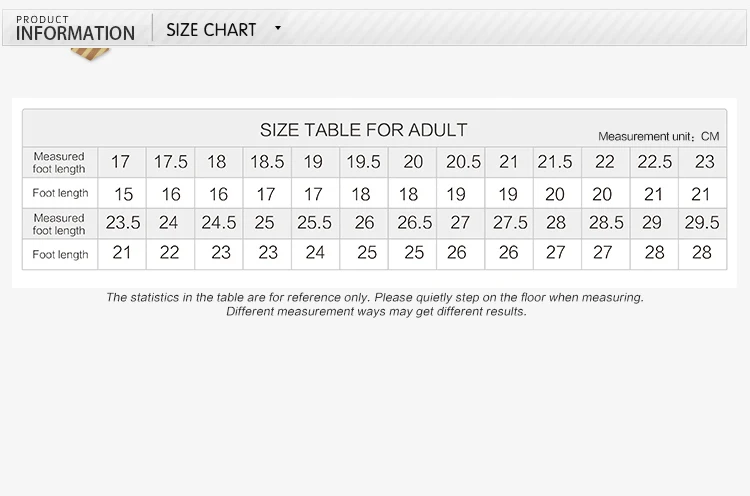Image resolution: width=750 pixels, height=496 pixels.
Task: Click the 22.5 measured foot length cell
Action: (x=654, y=162)
